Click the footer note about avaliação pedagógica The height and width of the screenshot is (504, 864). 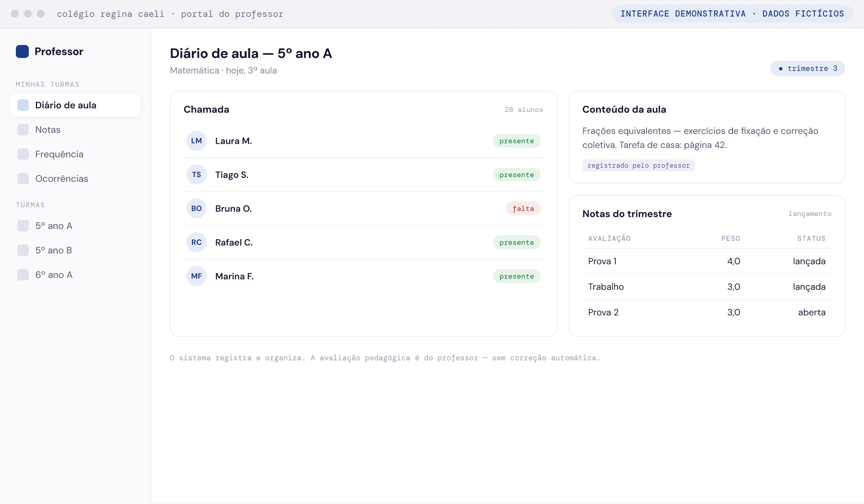pos(385,358)
